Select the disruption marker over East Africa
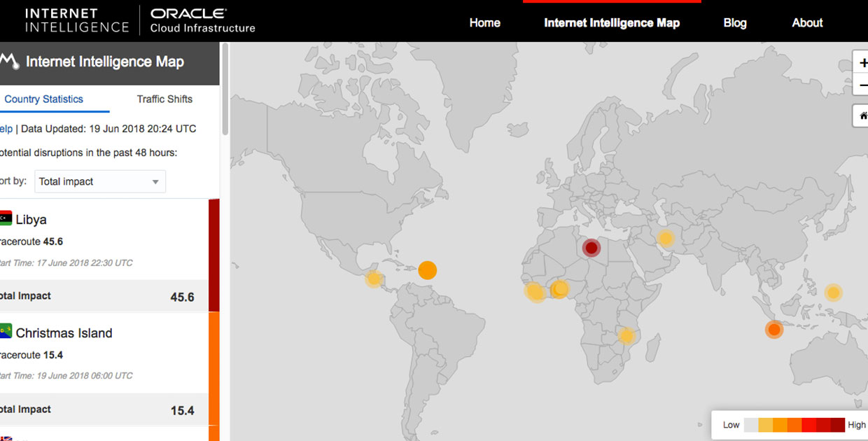The height and width of the screenshot is (441, 868). click(626, 336)
